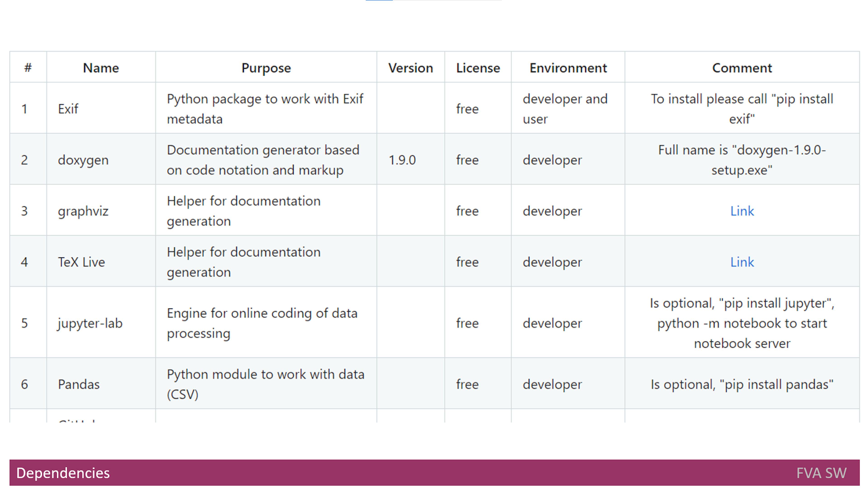The height and width of the screenshot is (488, 868).
Task: Select the Purpose column header
Action: tap(266, 68)
